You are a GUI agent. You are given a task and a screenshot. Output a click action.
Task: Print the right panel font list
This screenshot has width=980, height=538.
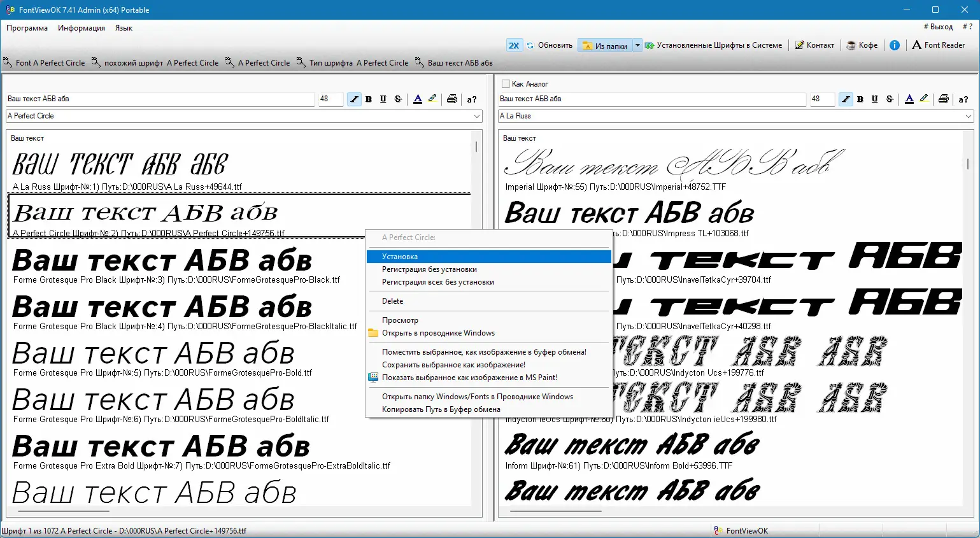point(944,99)
